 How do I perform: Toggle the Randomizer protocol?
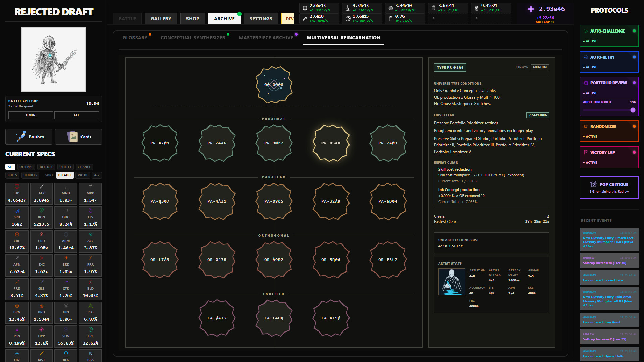pos(609,131)
